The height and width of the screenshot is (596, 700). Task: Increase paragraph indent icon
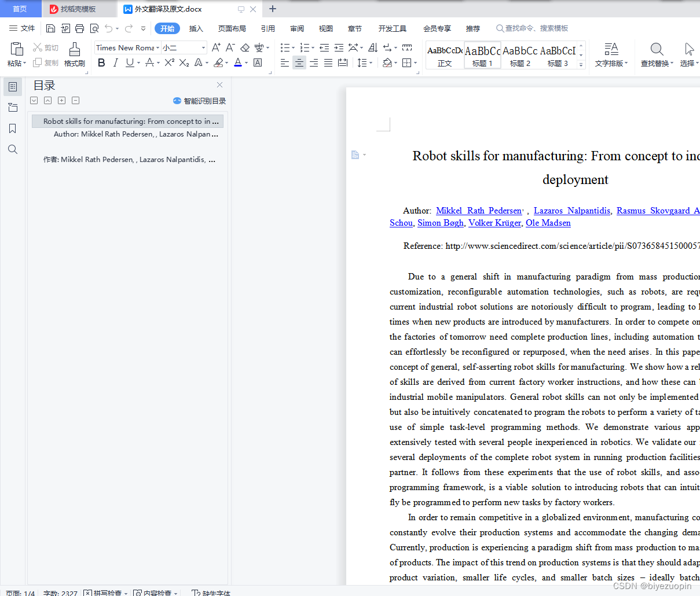tap(339, 47)
